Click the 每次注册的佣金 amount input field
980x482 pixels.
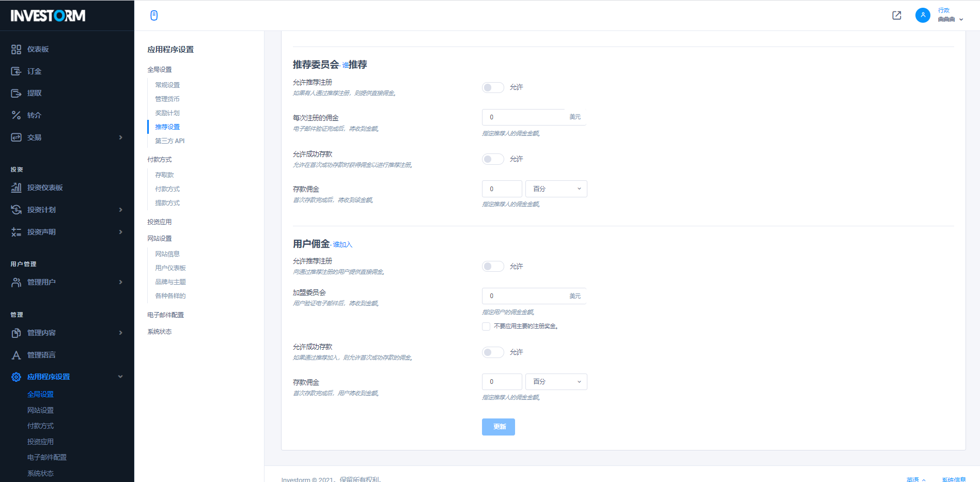(523, 117)
